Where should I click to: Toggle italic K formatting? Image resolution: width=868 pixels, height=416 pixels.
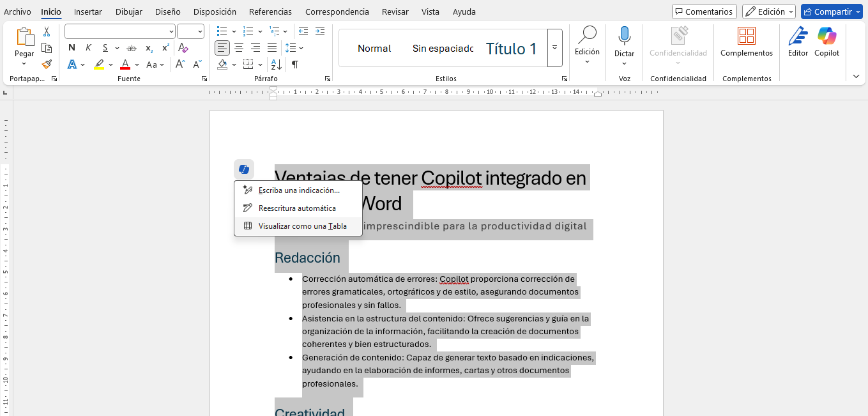(88, 48)
